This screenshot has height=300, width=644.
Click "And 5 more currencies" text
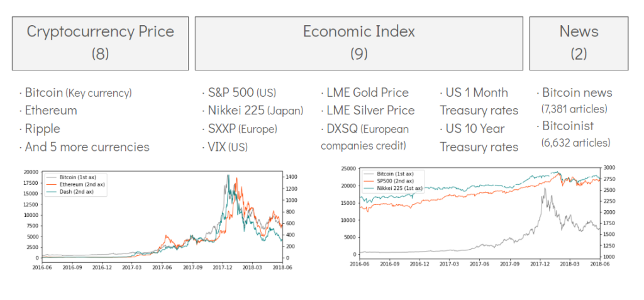pyautogui.click(x=87, y=147)
